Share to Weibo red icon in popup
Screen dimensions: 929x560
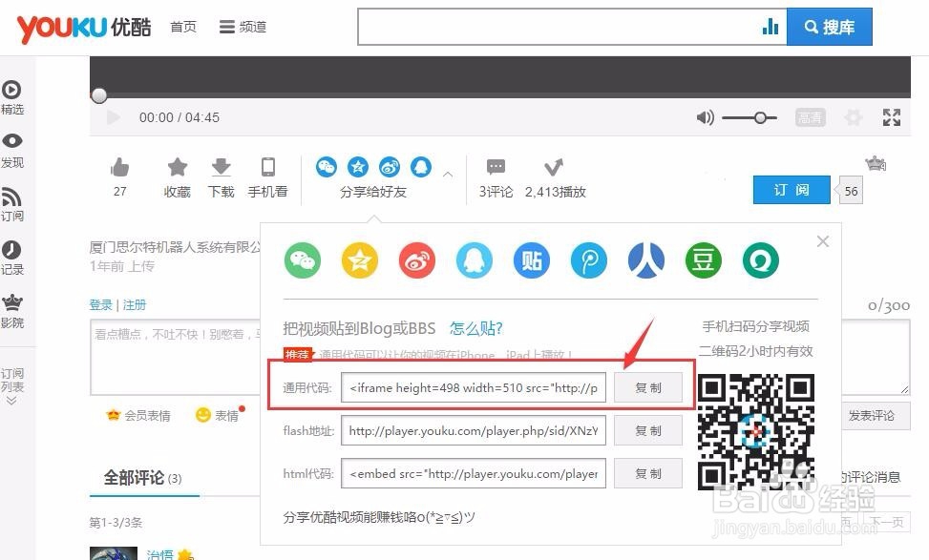[417, 260]
